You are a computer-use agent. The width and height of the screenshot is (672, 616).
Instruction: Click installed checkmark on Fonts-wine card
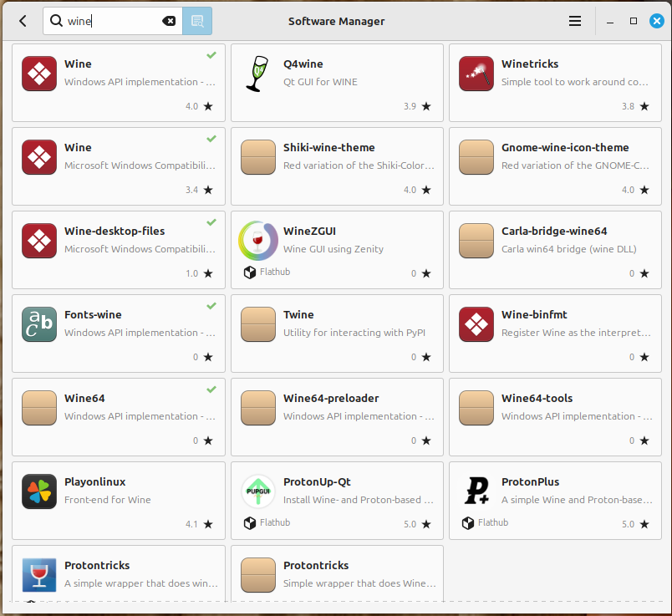(x=211, y=306)
